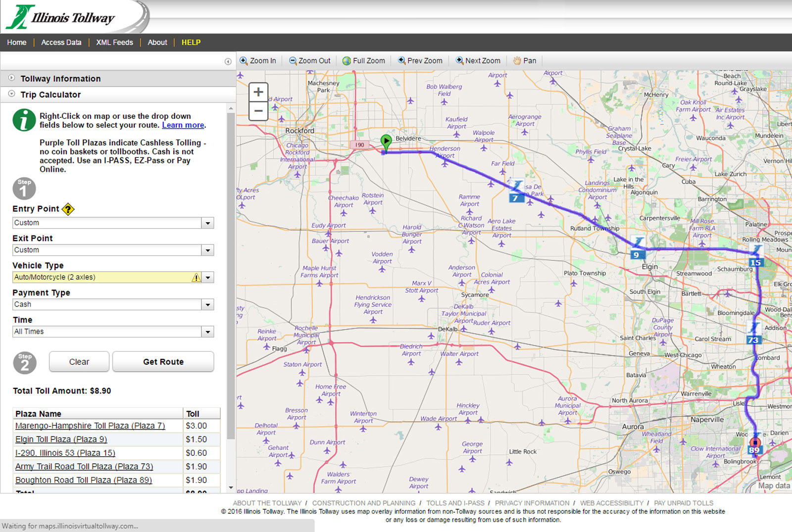792x532 pixels.
Task: Go back with Prev Zoom
Action: pos(420,61)
